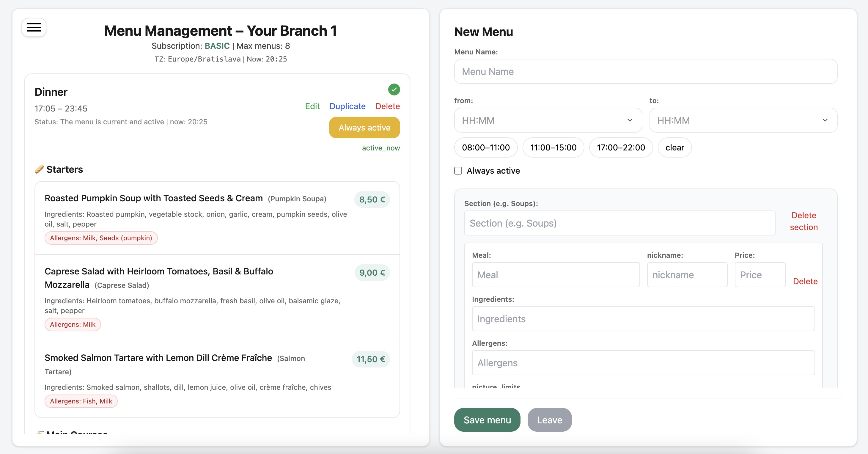This screenshot has height=454, width=868.
Task: Focus the Ingredients input field
Action: (x=643, y=318)
